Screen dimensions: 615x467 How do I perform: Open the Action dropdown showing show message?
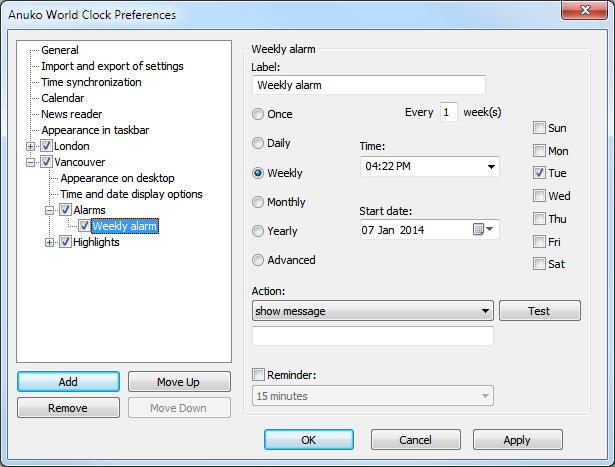pyautogui.click(x=484, y=311)
